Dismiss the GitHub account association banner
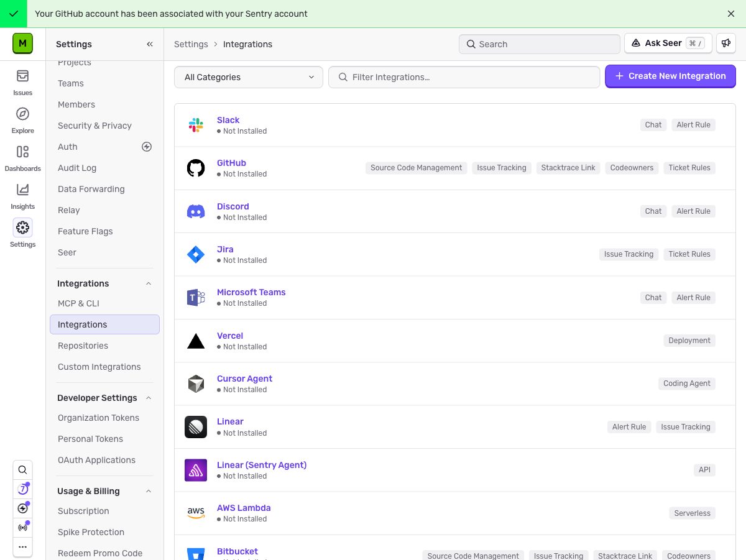746x560 pixels. pos(731,14)
